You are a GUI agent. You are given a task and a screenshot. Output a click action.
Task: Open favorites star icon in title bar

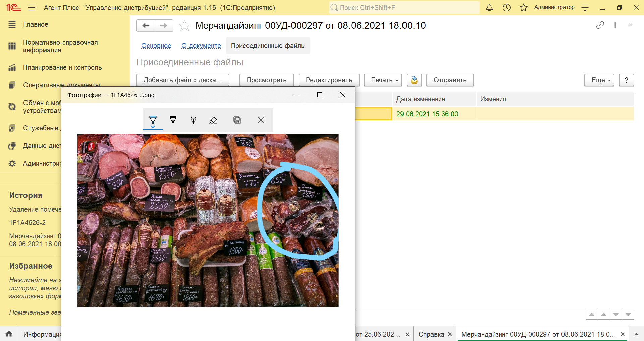524,7
